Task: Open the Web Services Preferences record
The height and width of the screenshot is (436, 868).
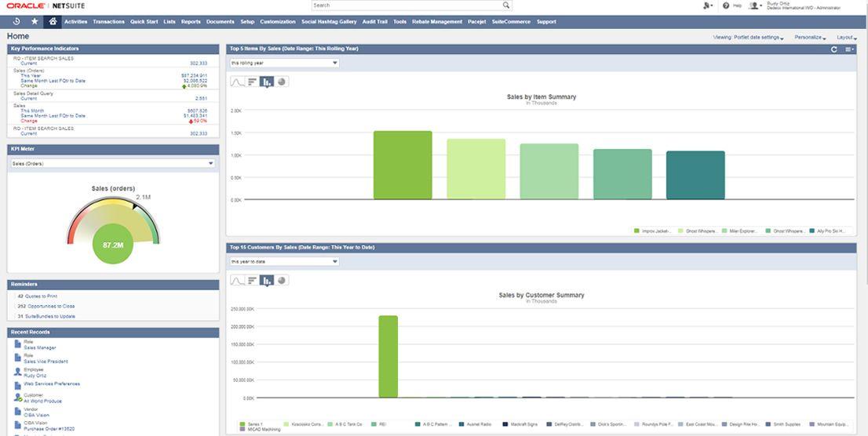Action: pyautogui.click(x=52, y=384)
